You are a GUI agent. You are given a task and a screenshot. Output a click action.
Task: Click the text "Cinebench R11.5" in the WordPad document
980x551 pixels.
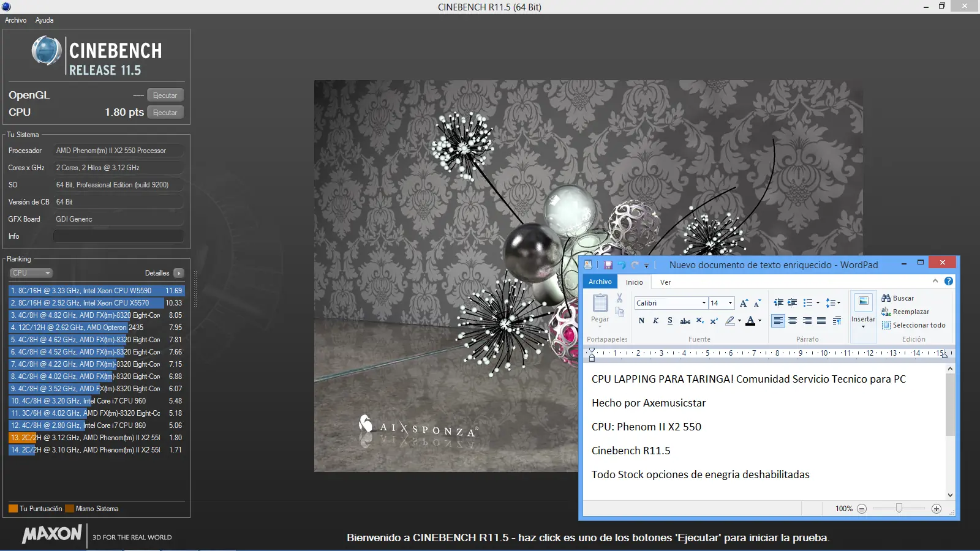pyautogui.click(x=631, y=451)
